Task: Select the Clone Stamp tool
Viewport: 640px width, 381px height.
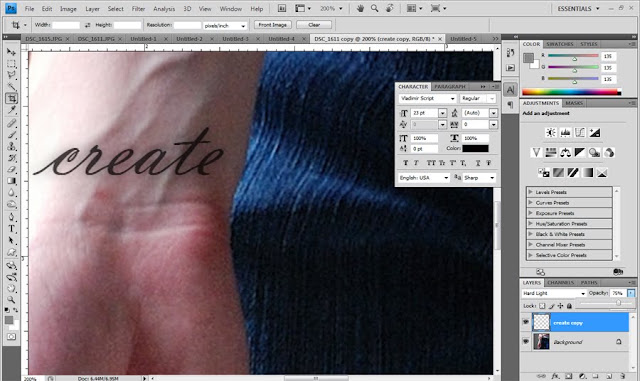Action: coord(11,146)
